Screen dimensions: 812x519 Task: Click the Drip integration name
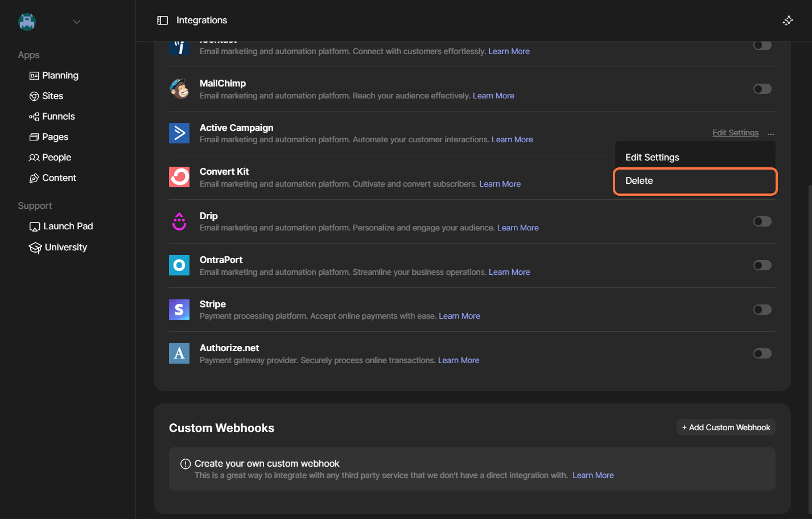pyautogui.click(x=209, y=216)
